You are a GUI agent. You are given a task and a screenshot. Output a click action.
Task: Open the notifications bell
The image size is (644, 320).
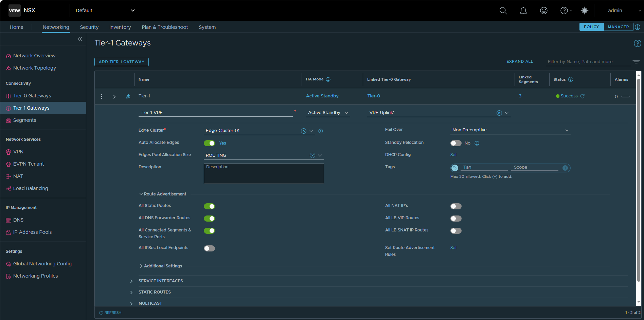tap(523, 11)
